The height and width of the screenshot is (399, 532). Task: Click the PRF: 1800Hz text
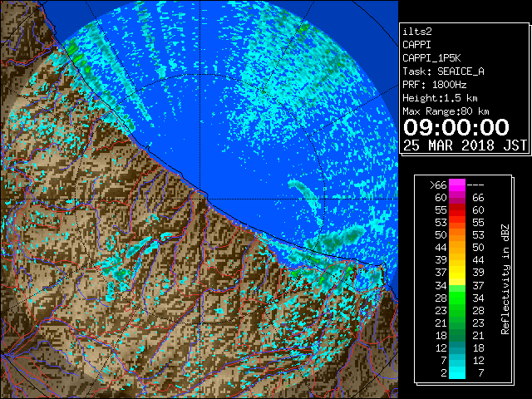coord(434,85)
